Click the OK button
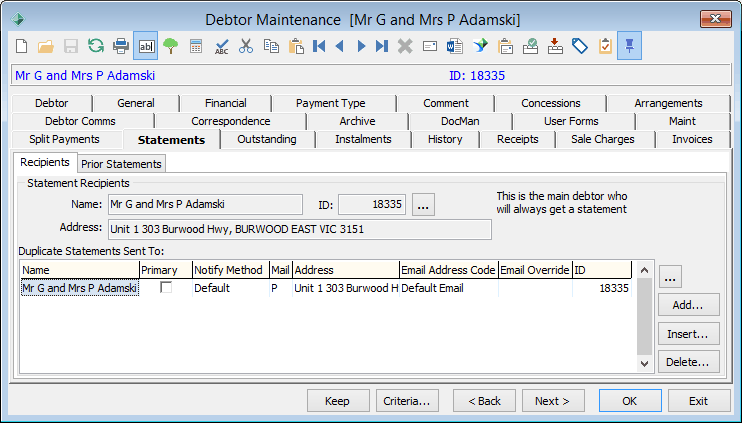Image resolution: width=742 pixels, height=423 pixels. pos(630,401)
